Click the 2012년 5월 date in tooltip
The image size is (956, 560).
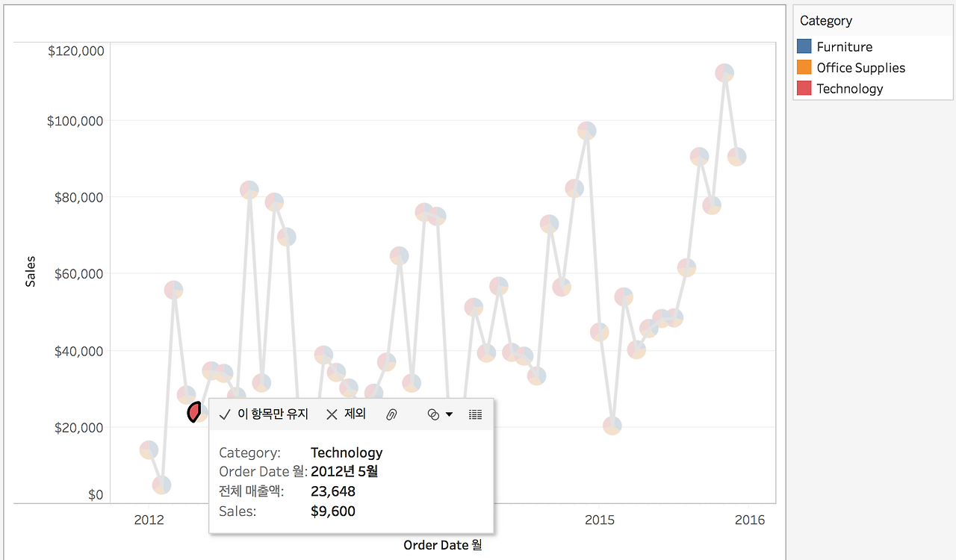click(344, 471)
